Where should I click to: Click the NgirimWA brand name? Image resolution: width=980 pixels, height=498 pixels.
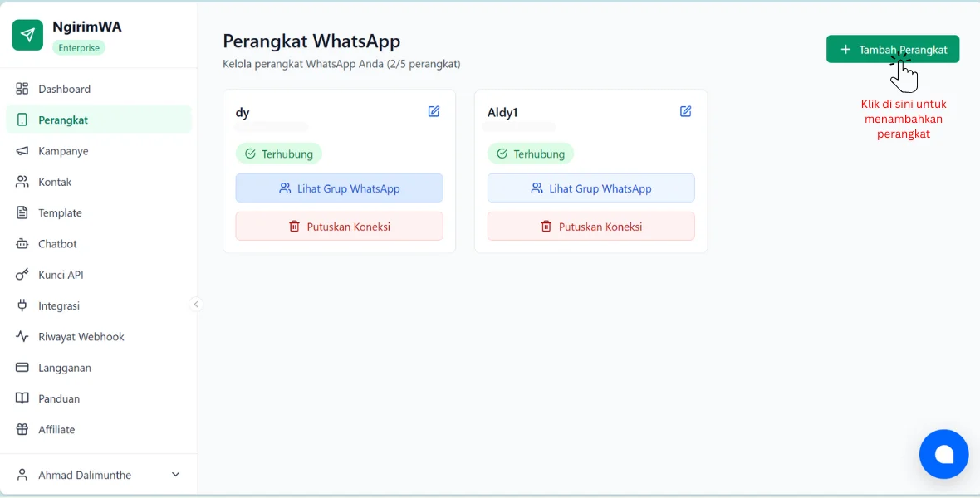click(87, 27)
